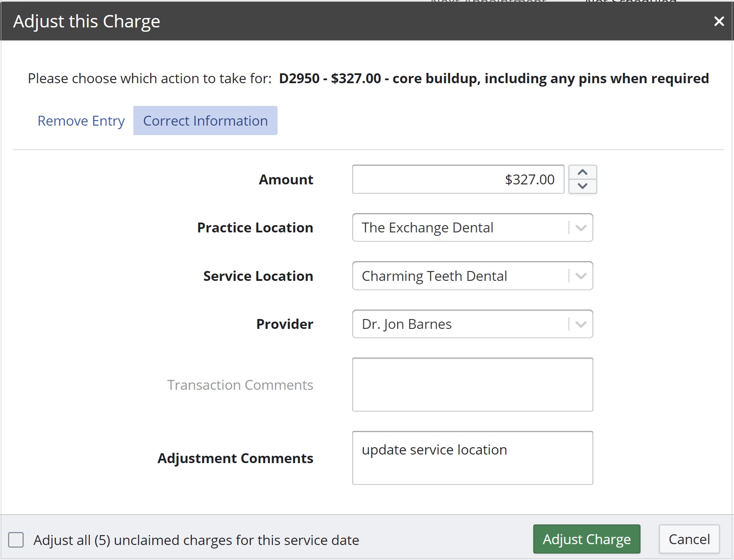Increase the amount with the up arrow
Viewport: 734px width, 560px height.
pos(583,172)
